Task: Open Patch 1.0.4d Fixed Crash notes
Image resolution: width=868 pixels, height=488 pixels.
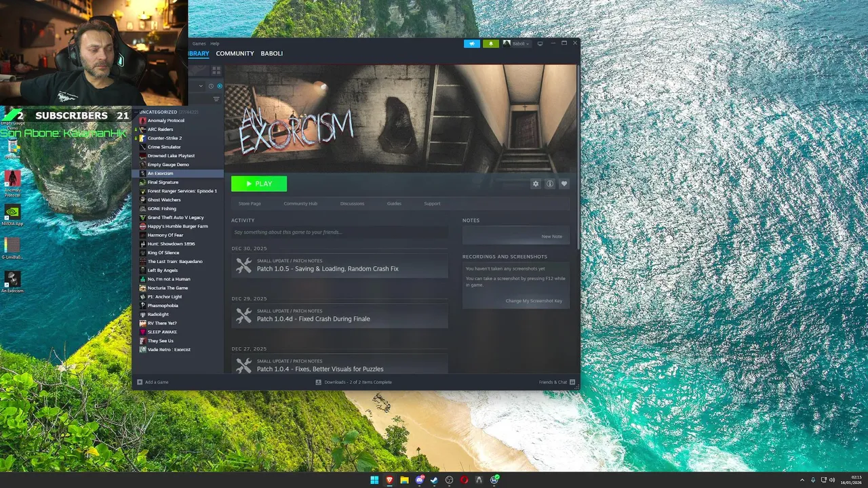Action: 340,316
